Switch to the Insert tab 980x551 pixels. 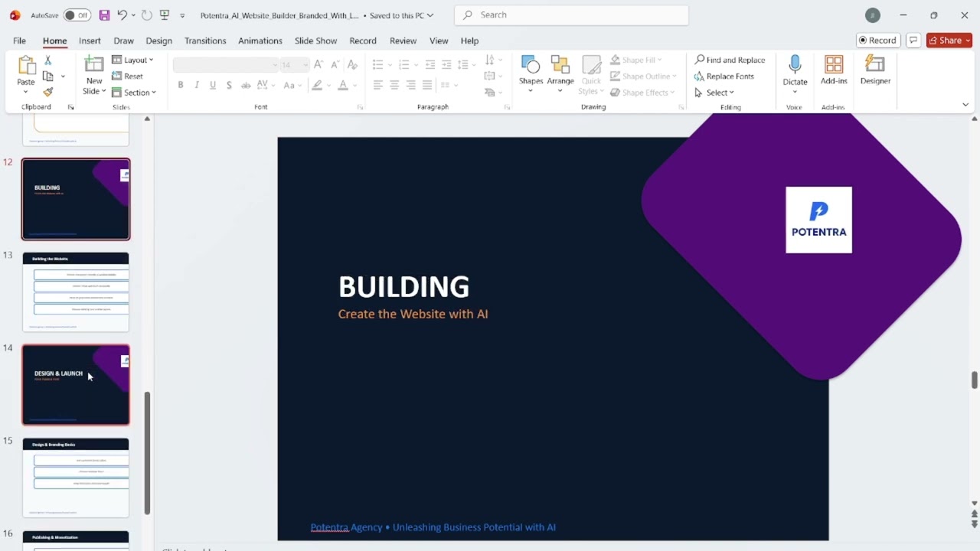pyautogui.click(x=90, y=41)
